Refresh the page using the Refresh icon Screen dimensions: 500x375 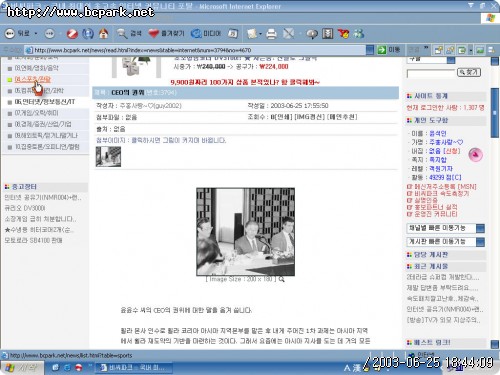tap(88, 33)
